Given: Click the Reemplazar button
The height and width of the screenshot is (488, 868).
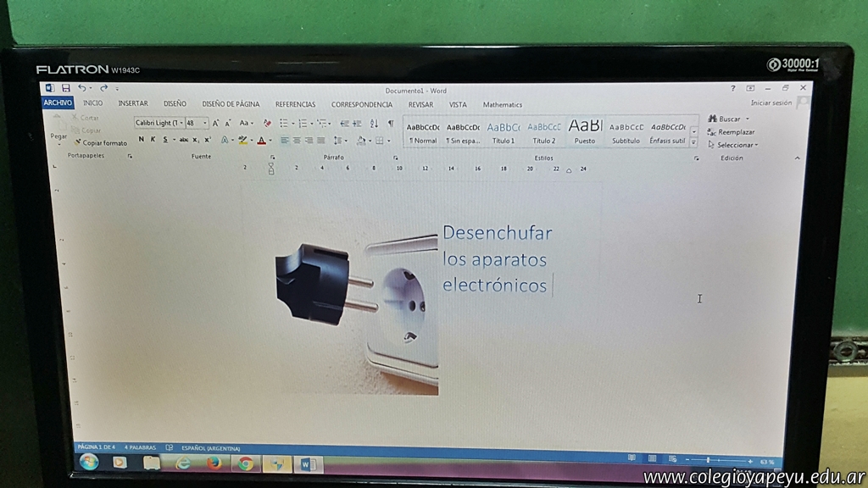Looking at the screenshot, I should (x=735, y=132).
